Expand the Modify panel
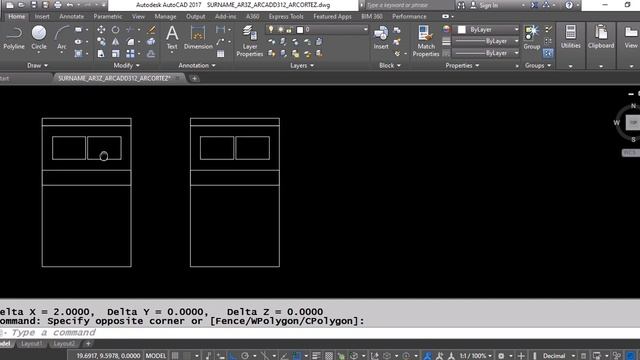Screen dimensions: 640x360 point(127,65)
